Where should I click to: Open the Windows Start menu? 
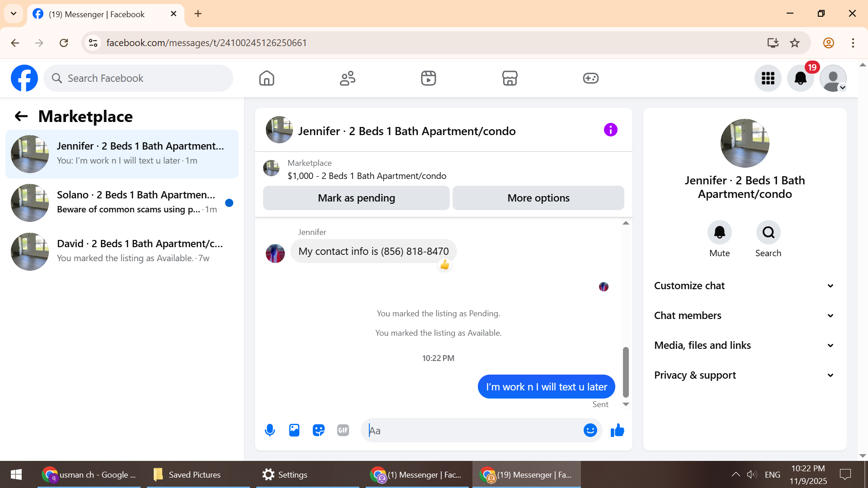coord(16,474)
